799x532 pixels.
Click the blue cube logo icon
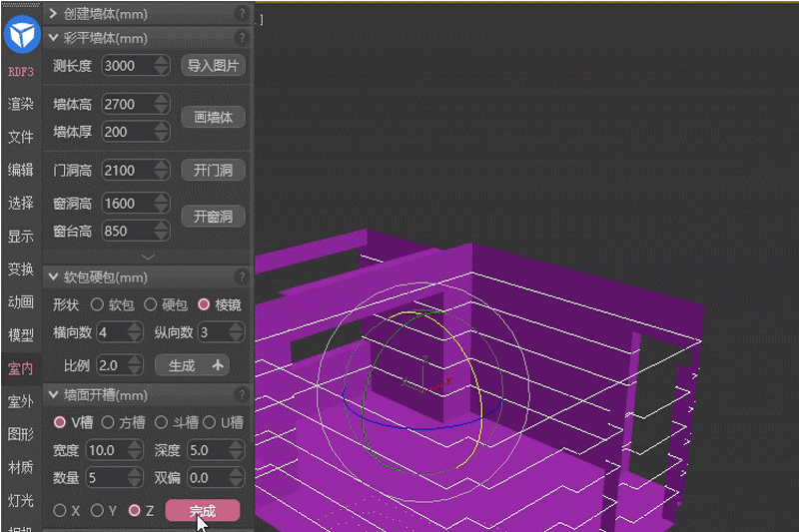21,35
